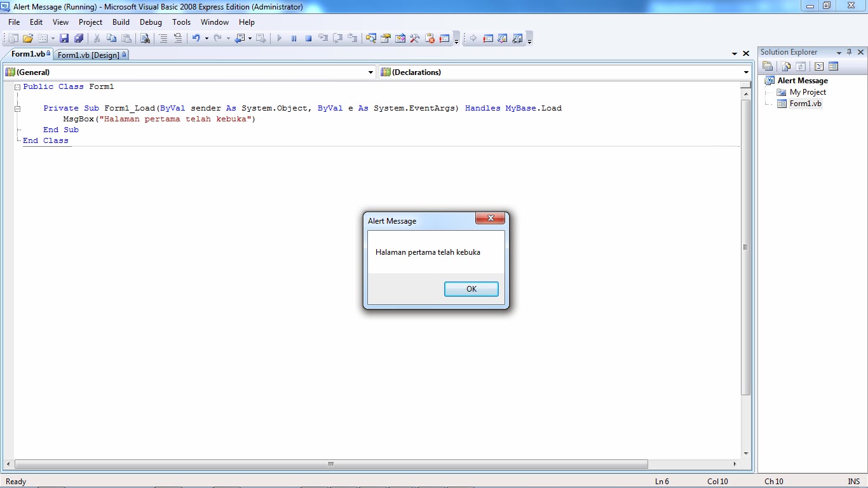Viewport: 868px width, 488px height.
Task: Stop debugging using the square stop icon
Action: pos(308,38)
